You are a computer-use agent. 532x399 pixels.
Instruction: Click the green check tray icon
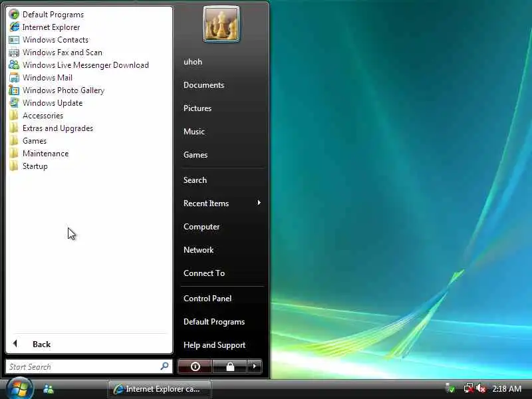pos(450,388)
